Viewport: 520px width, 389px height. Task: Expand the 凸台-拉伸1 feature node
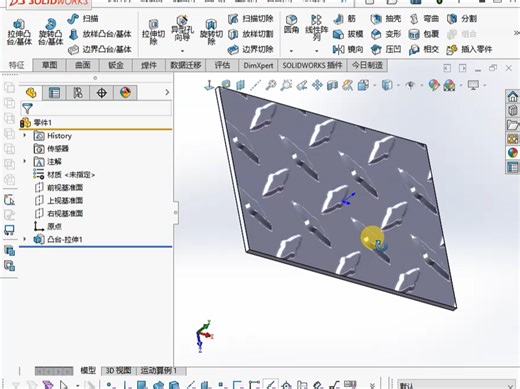pos(24,239)
